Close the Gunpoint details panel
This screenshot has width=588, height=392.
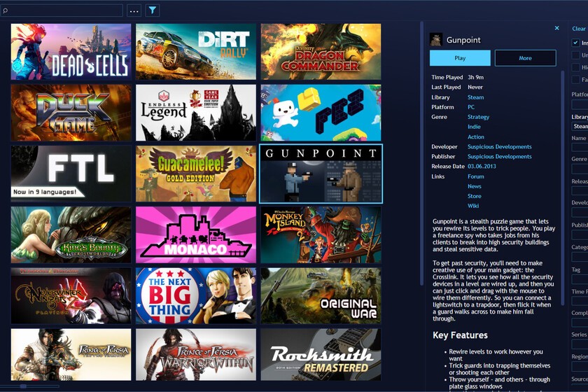point(557,28)
